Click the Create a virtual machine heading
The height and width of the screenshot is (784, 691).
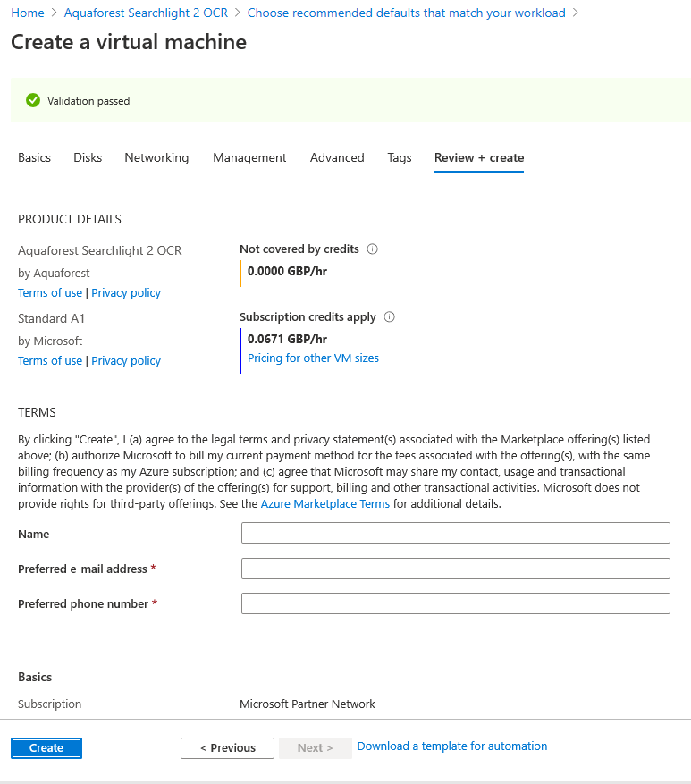tap(129, 42)
